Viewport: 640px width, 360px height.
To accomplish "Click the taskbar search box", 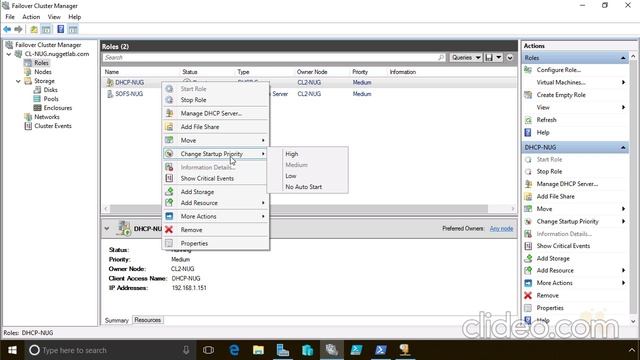I will click(110, 350).
